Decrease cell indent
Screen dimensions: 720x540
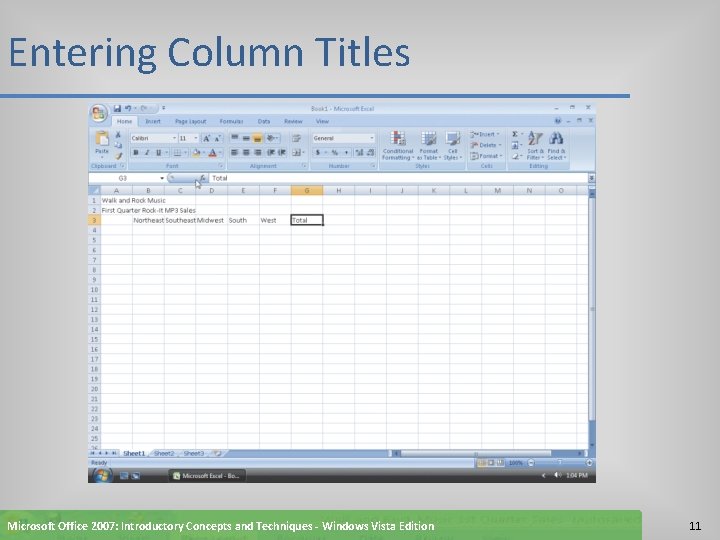(x=271, y=152)
